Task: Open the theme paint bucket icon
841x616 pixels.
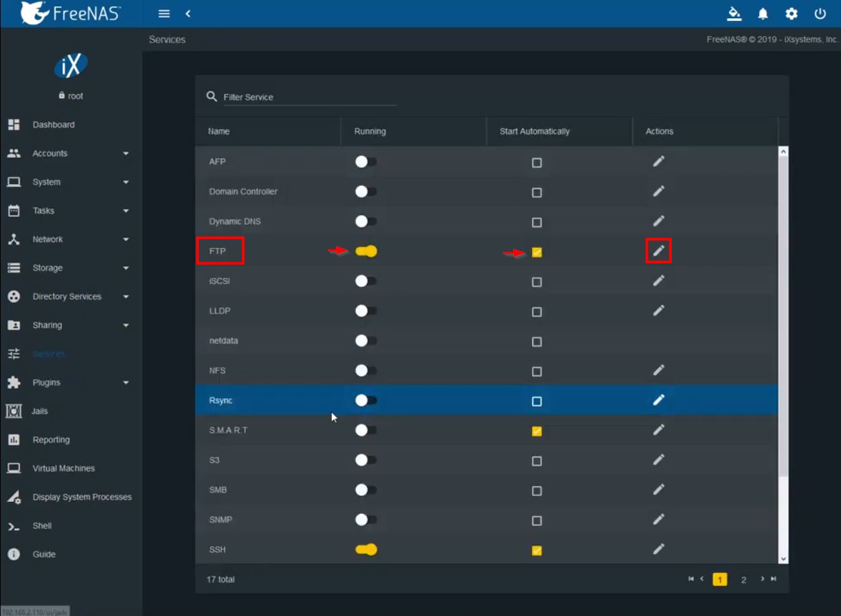Action: point(734,13)
